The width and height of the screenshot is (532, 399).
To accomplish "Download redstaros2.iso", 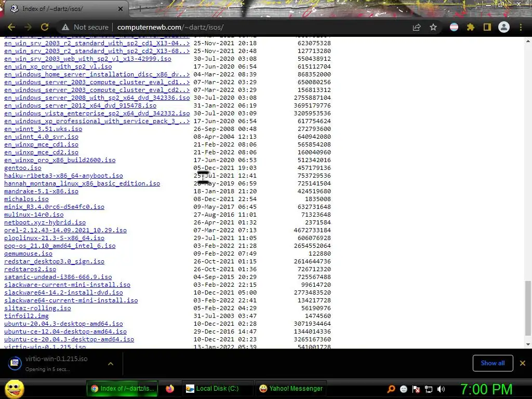I will [30, 270].
